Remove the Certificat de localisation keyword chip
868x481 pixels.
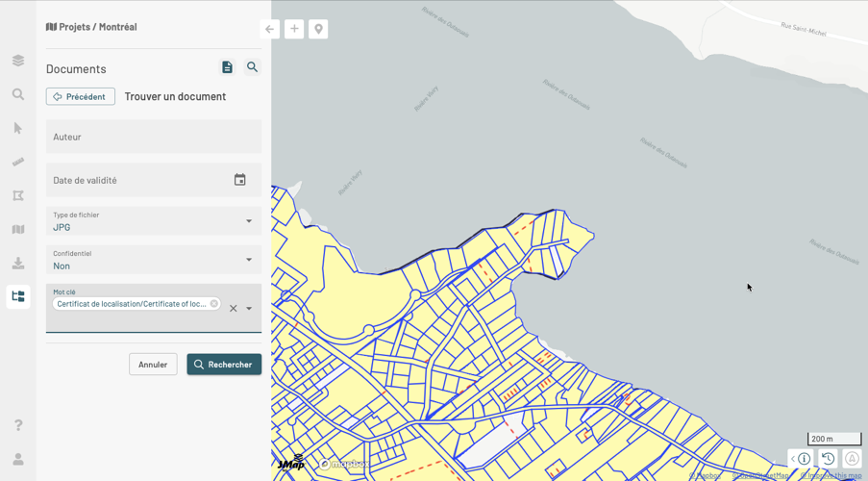[x=214, y=304]
